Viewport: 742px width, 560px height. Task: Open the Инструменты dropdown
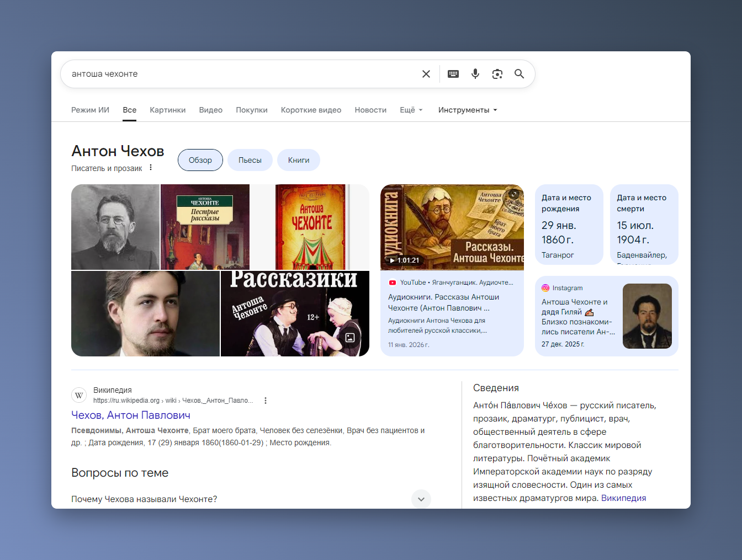coord(468,110)
